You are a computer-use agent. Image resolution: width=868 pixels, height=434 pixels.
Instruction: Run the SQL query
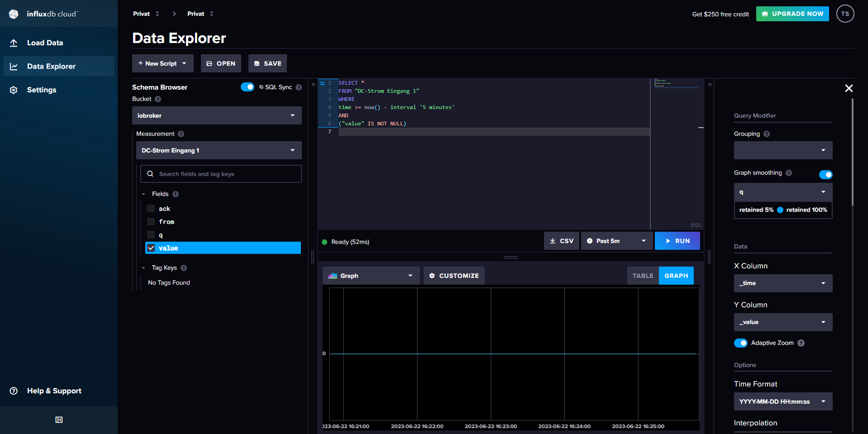(677, 241)
